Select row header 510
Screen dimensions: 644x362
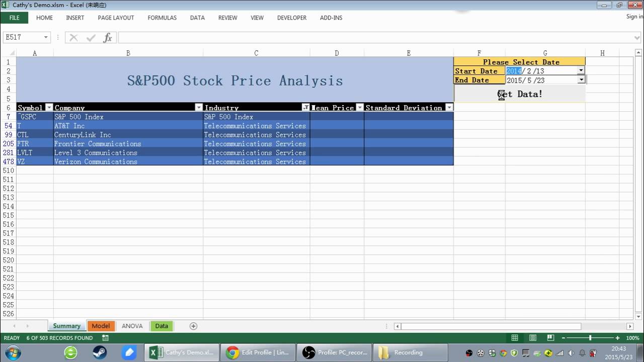8,170
